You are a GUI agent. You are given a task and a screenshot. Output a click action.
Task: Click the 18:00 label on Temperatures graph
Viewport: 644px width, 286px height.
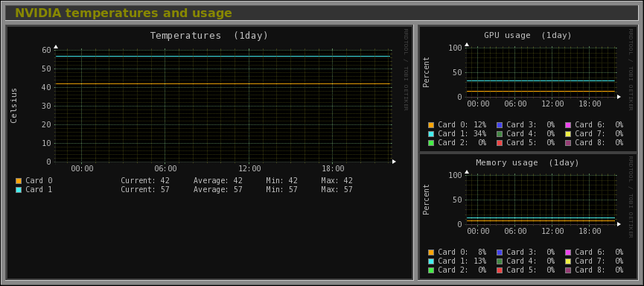pyautogui.click(x=333, y=169)
